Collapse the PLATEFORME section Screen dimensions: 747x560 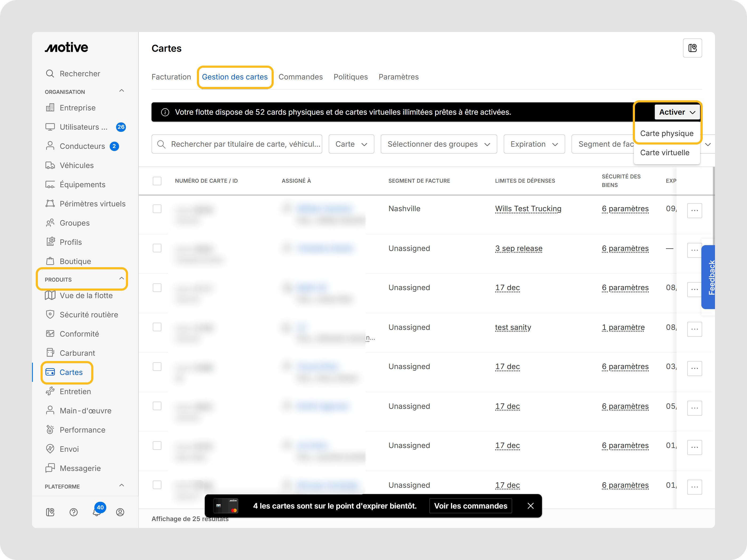pyautogui.click(x=122, y=485)
